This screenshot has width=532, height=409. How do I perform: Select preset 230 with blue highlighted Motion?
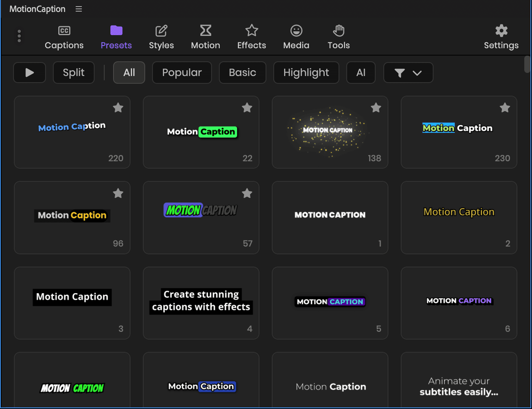(x=459, y=132)
